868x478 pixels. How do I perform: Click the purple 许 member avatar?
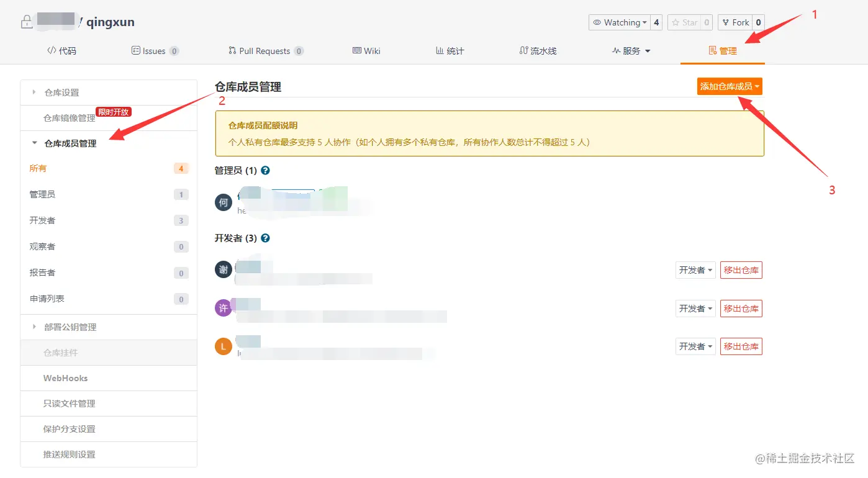(224, 308)
